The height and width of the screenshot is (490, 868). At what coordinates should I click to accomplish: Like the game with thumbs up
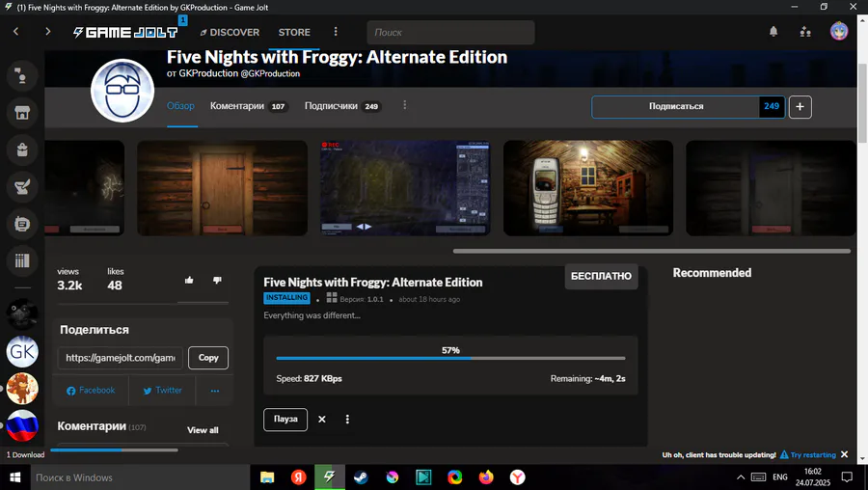pyautogui.click(x=189, y=280)
